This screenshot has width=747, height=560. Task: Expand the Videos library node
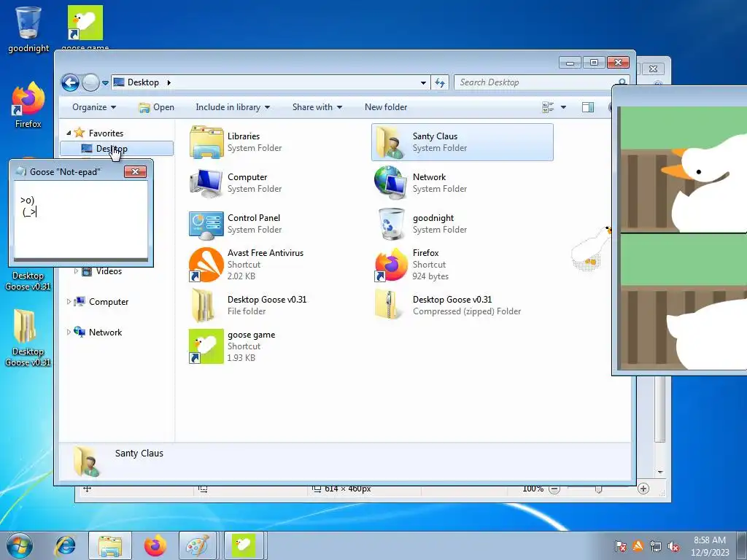76,271
